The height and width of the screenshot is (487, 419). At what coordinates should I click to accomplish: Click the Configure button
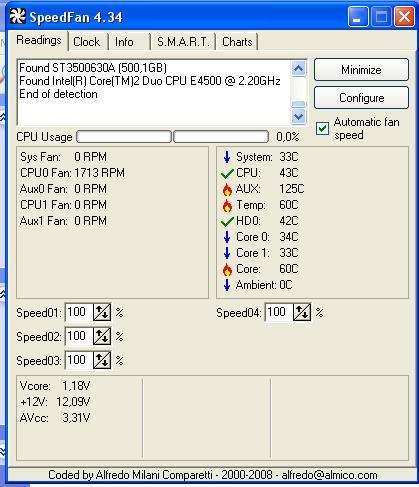[361, 98]
